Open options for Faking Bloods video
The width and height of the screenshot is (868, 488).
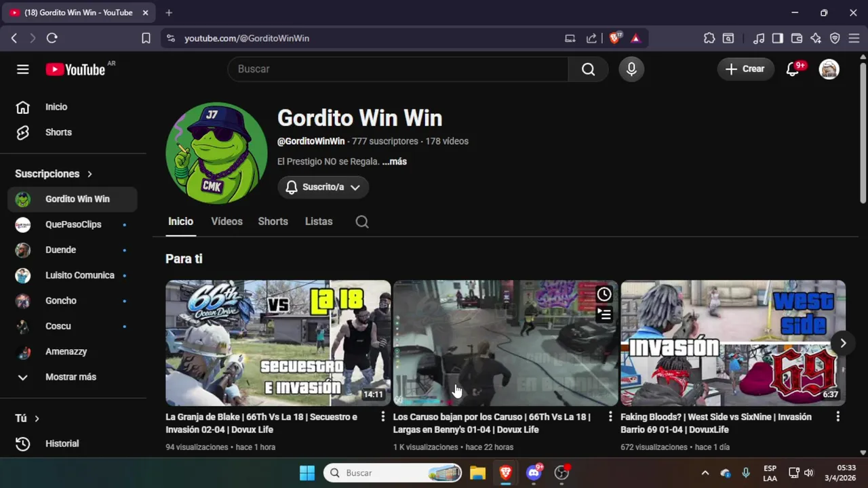837,417
